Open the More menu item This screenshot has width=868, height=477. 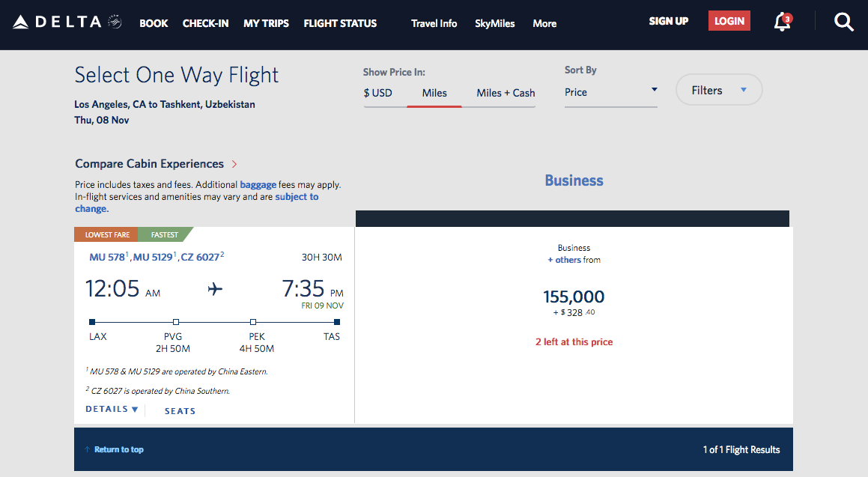tap(544, 23)
